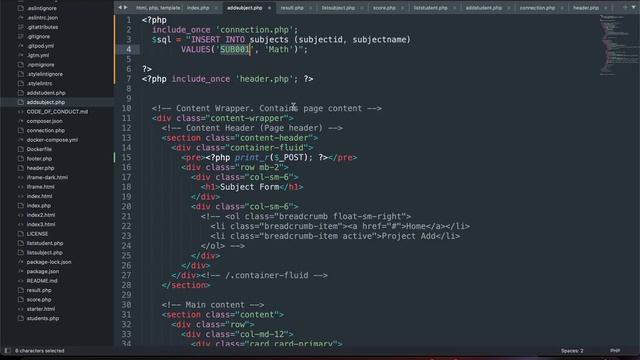
Task: Click the starter.html file icon
Action: coord(20,309)
